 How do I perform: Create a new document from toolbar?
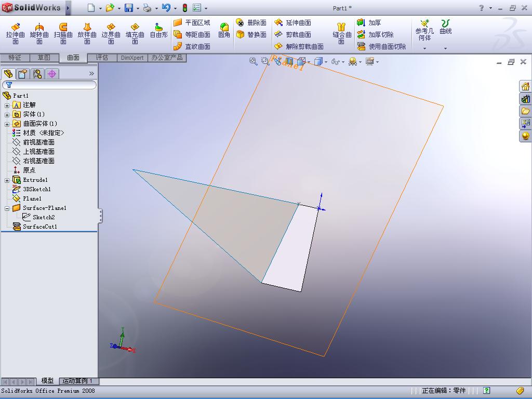(x=91, y=8)
